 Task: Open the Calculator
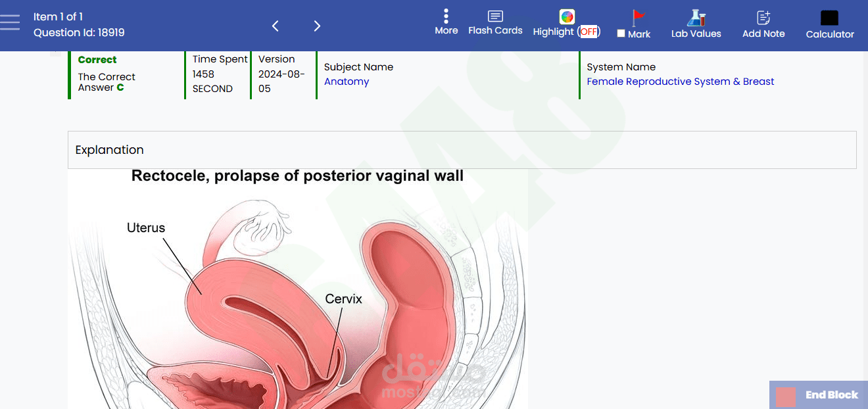[830, 24]
